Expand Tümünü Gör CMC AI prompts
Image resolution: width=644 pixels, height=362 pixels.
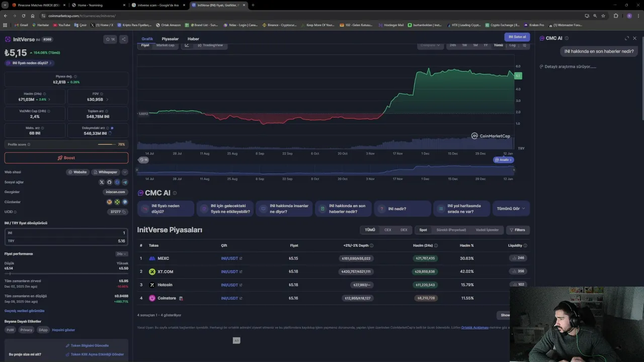pos(511,209)
